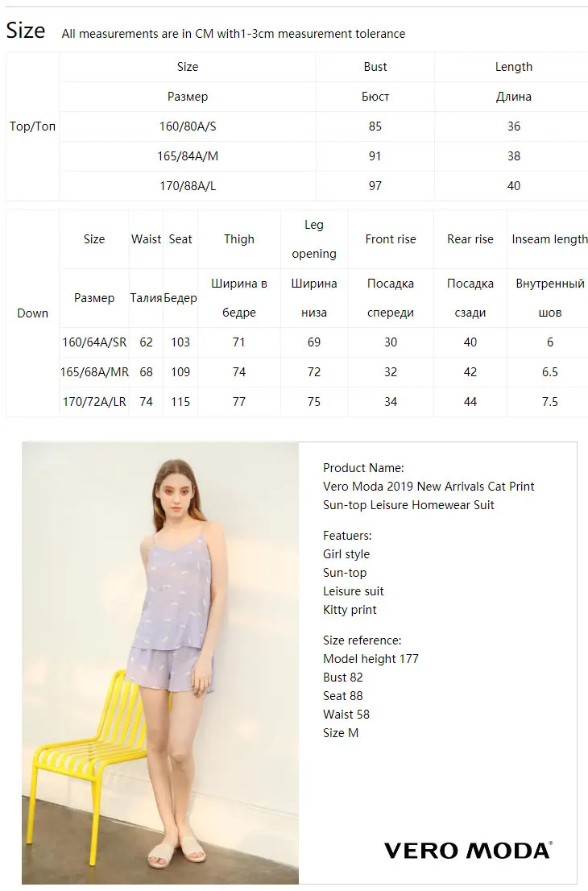Click the 'Длина' header cell
Screen dimensions: 588x891
514,97
